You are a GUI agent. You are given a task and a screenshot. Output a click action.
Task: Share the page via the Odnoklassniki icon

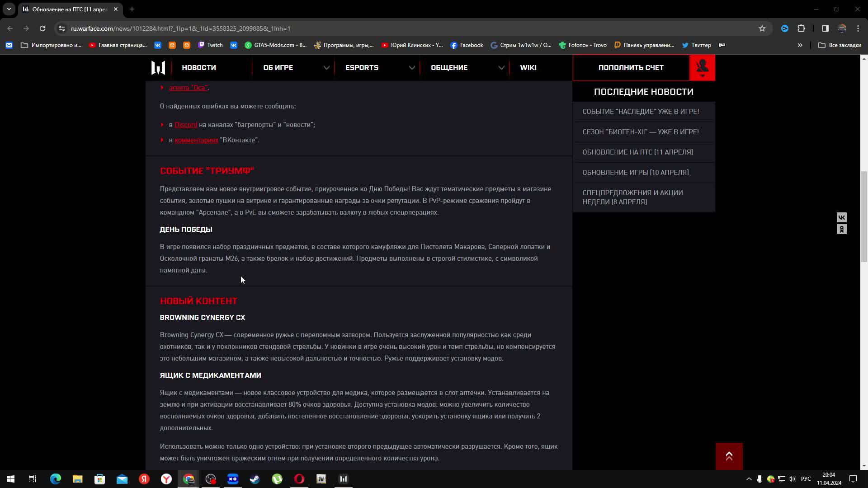[841, 230]
